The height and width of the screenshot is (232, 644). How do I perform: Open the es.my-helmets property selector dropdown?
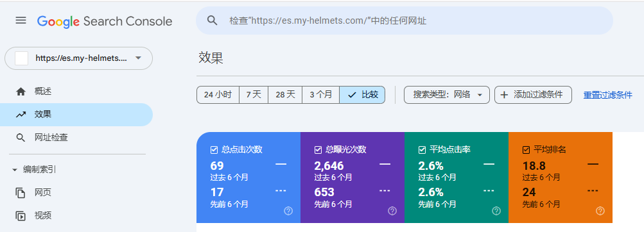pos(78,58)
